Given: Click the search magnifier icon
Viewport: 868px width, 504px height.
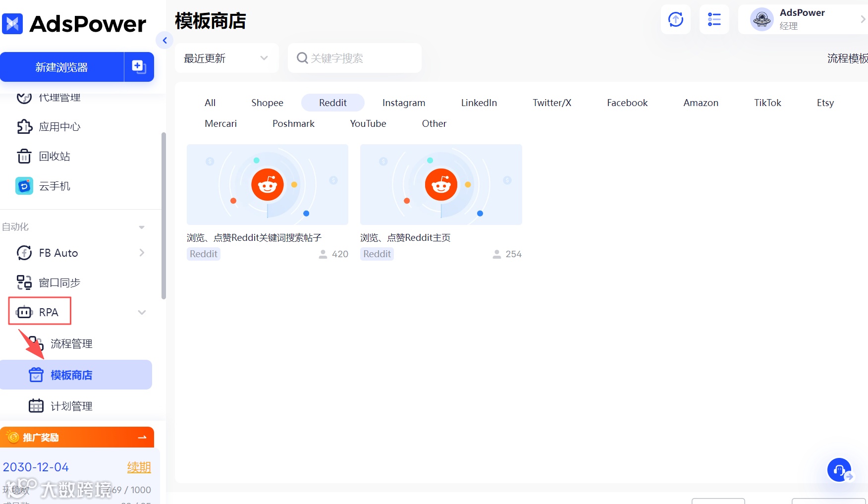Looking at the screenshot, I should click(x=302, y=58).
